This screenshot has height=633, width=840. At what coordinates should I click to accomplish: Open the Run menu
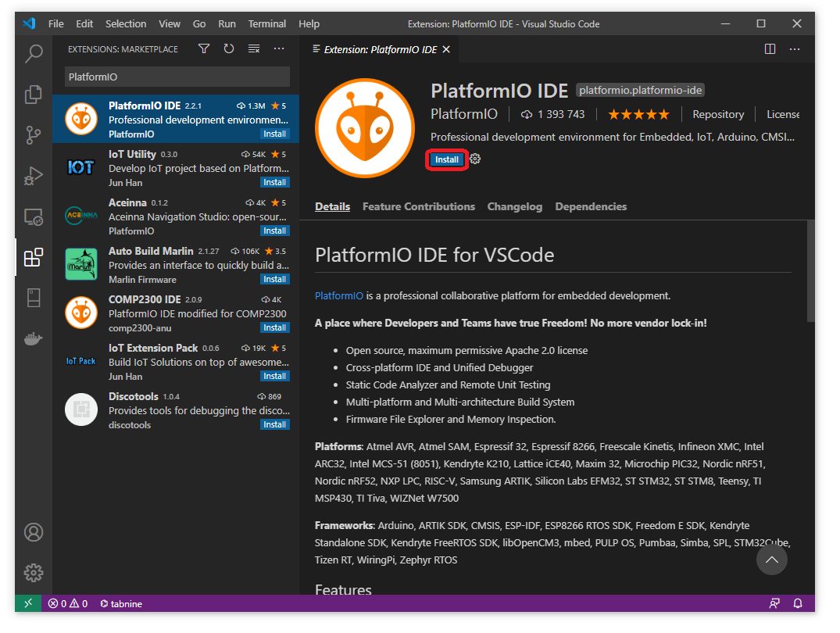tap(227, 23)
